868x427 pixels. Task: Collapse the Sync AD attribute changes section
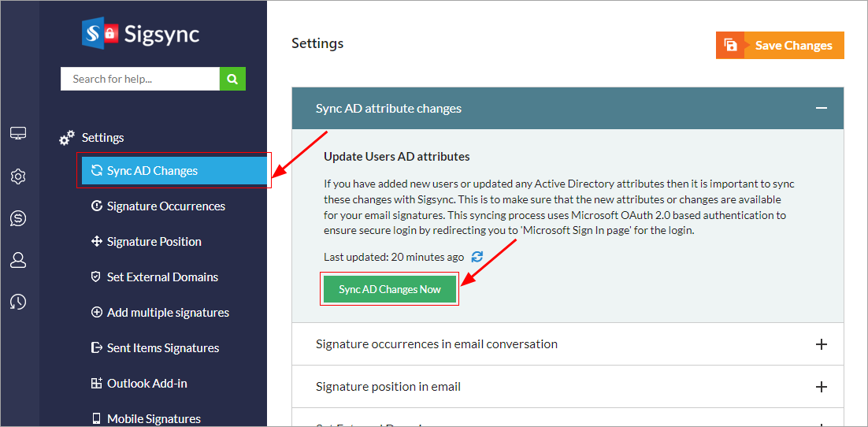click(821, 109)
